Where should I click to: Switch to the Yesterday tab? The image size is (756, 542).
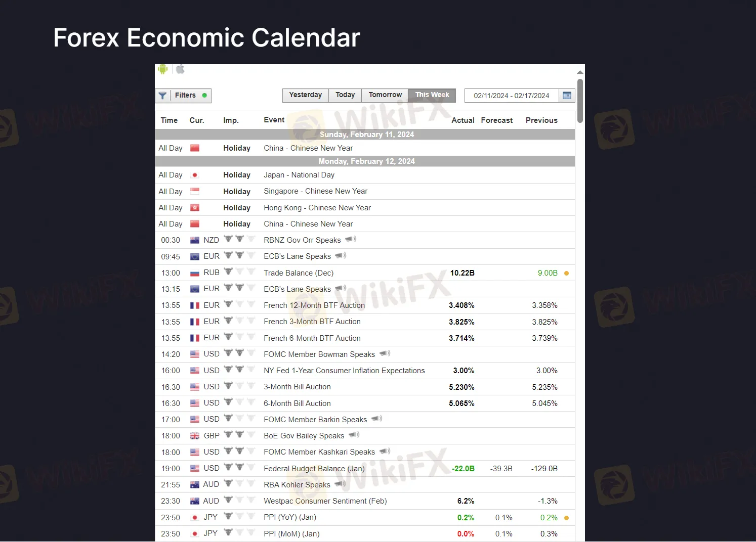[305, 95]
